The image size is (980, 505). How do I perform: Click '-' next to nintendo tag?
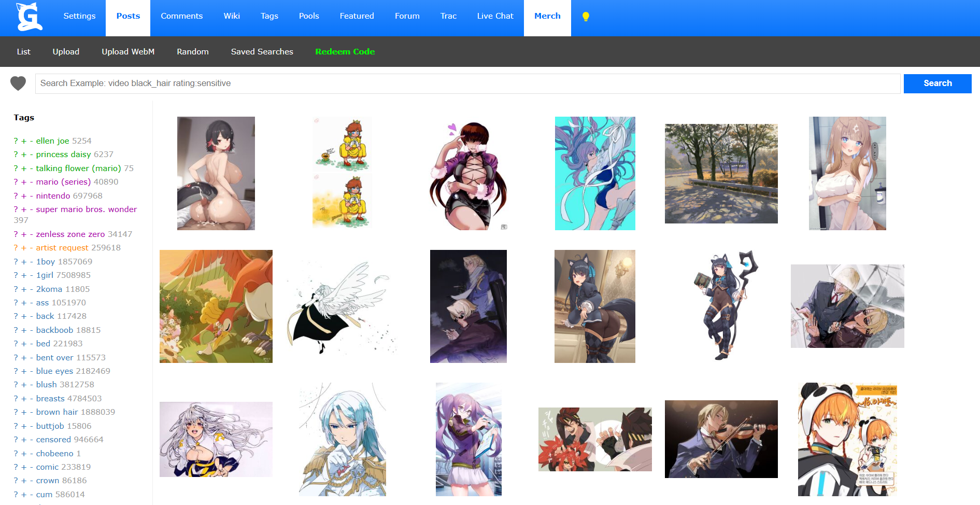(32, 196)
